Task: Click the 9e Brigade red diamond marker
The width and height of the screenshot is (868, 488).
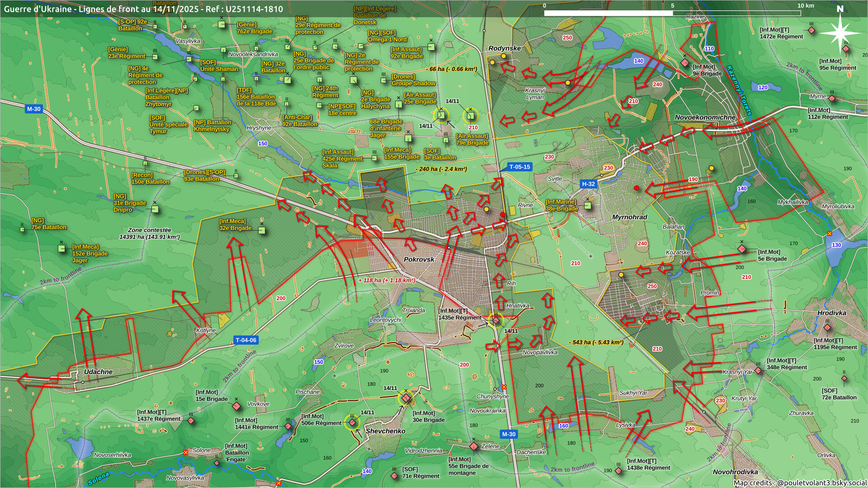Action: [685, 63]
